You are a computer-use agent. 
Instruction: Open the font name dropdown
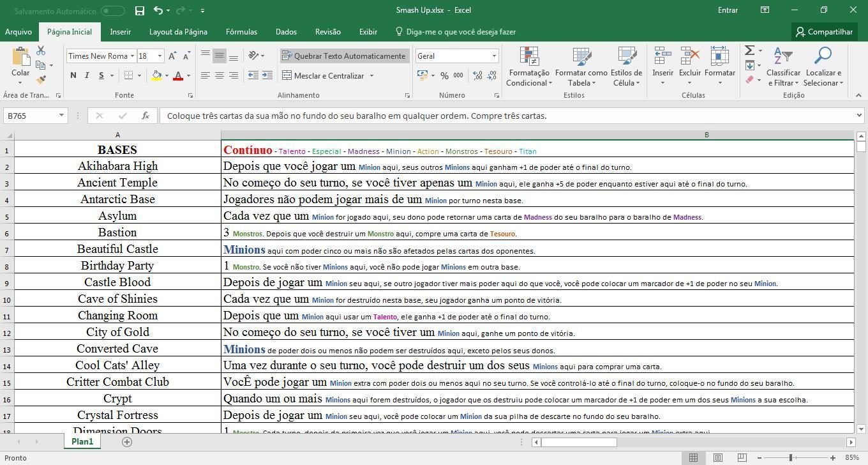click(132, 56)
